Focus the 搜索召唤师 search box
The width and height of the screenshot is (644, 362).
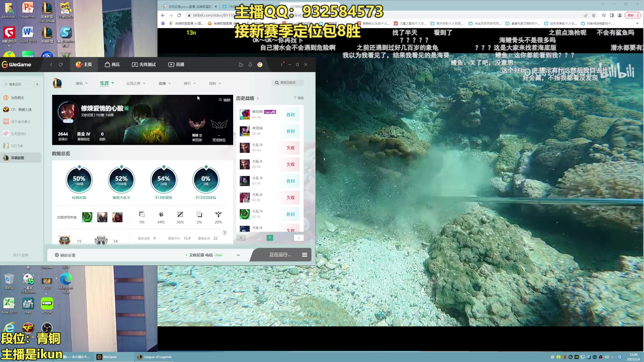tap(288, 83)
